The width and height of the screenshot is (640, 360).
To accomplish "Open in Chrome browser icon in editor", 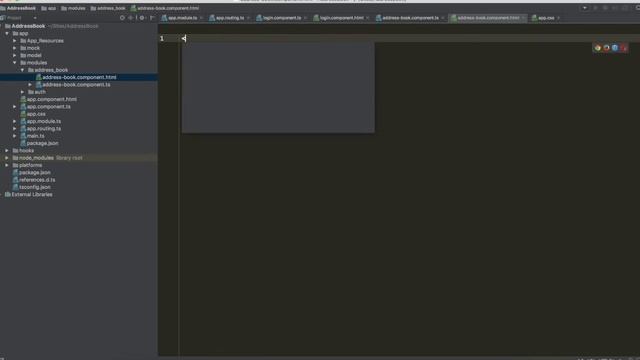I will click(x=598, y=48).
